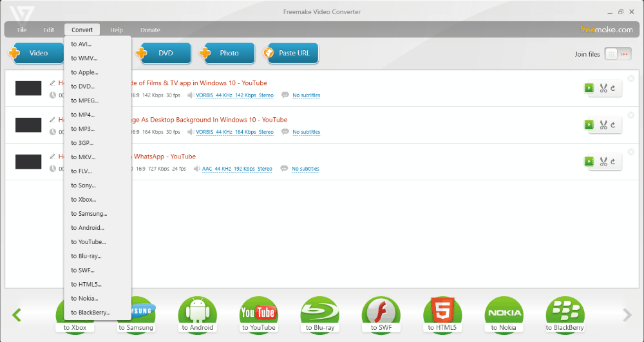Pick 'to SWF...' menu entry
Viewport: 644px width, 342px height.
(98, 270)
